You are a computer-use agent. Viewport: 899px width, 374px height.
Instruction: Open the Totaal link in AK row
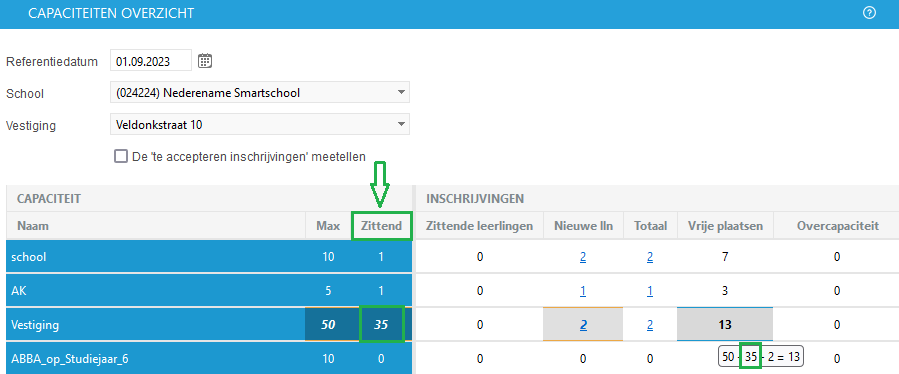pos(650,291)
